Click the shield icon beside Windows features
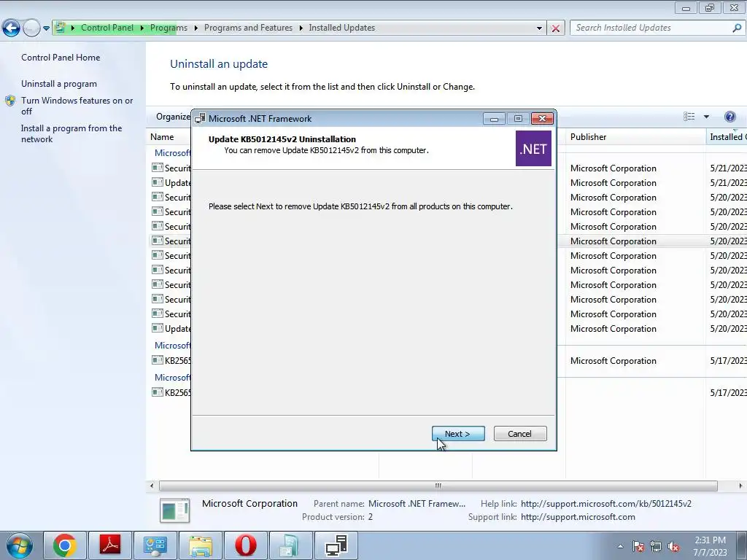The height and width of the screenshot is (560, 747). pos(10,101)
